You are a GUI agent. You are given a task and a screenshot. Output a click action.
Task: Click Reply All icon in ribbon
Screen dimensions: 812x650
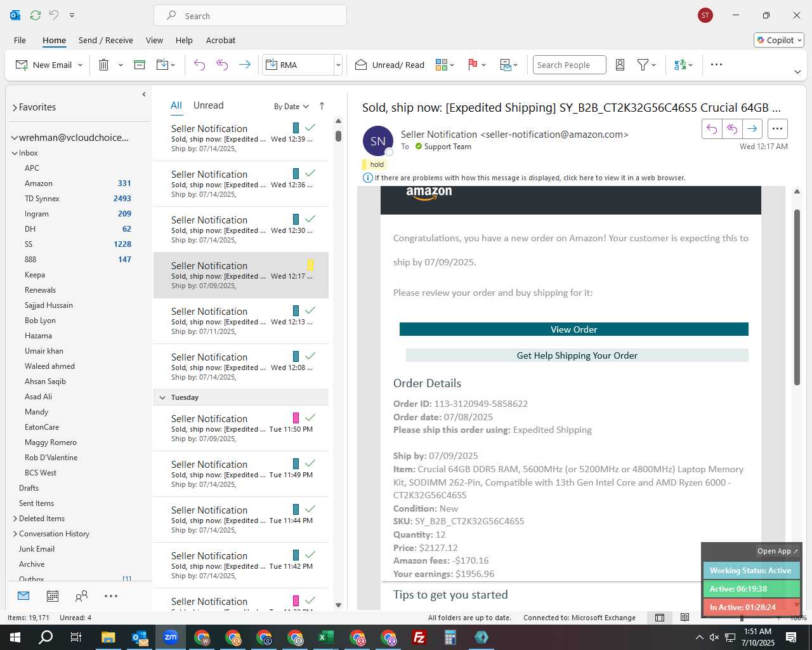coord(222,65)
